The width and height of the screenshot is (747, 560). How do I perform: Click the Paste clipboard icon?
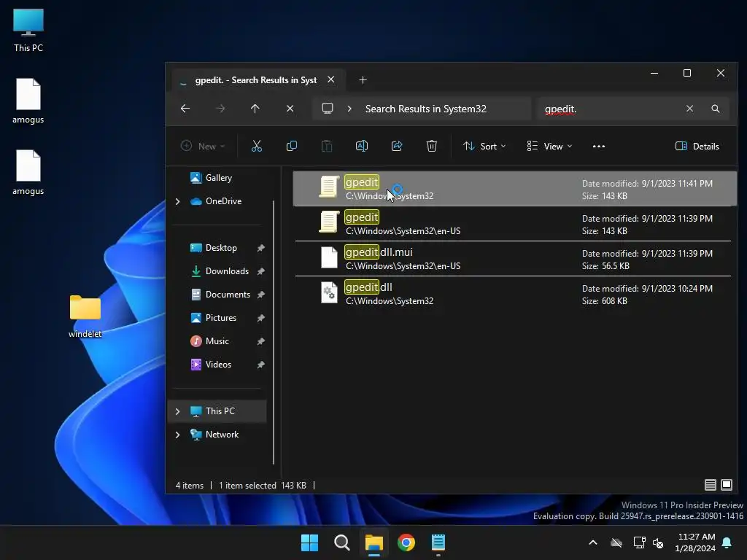[x=327, y=146]
